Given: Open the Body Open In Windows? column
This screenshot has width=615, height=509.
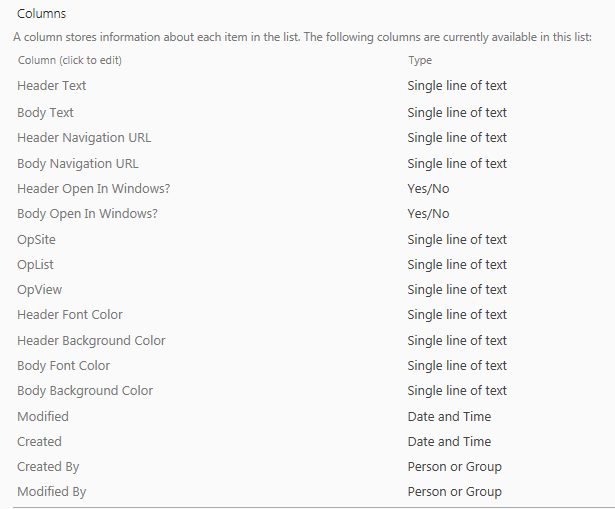Looking at the screenshot, I should pyautogui.click(x=87, y=214).
